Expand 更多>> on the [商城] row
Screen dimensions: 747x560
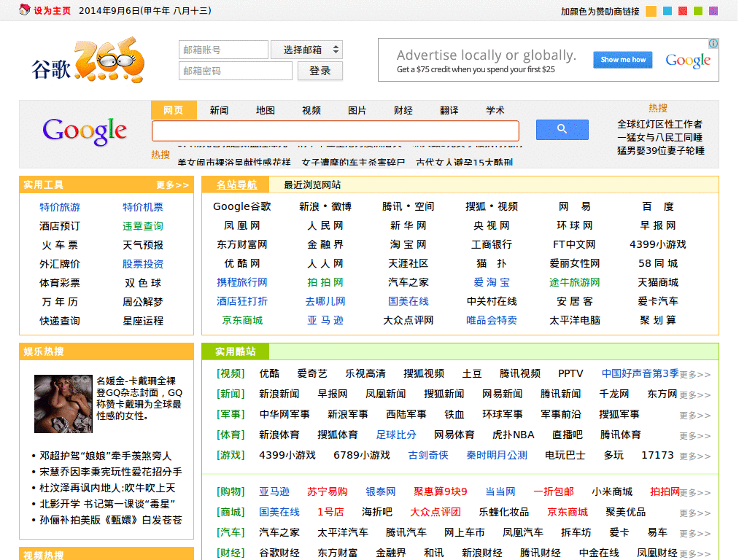tap(695, 513)
